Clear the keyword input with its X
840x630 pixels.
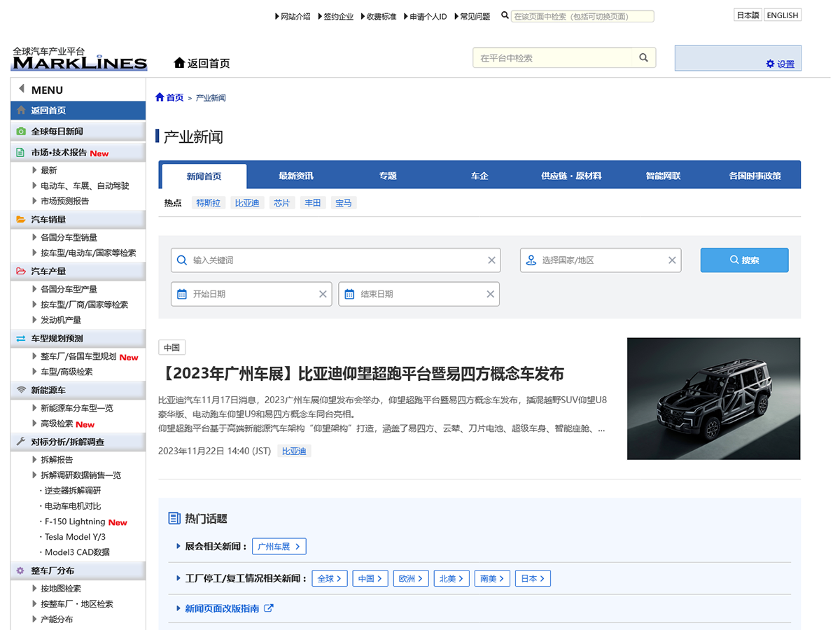[x=491, y=260]
